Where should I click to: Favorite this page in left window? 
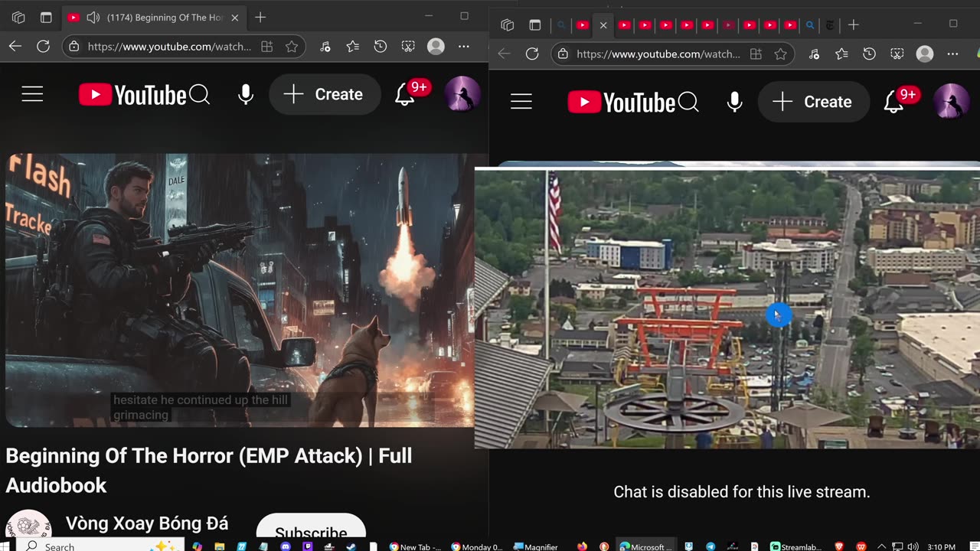[x=292, y=47]
